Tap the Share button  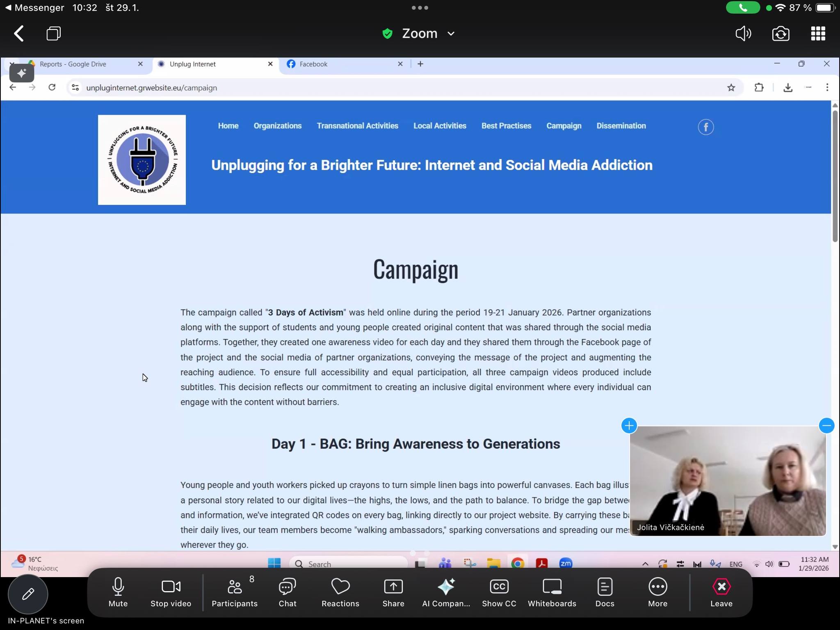[x=393, y=592]
